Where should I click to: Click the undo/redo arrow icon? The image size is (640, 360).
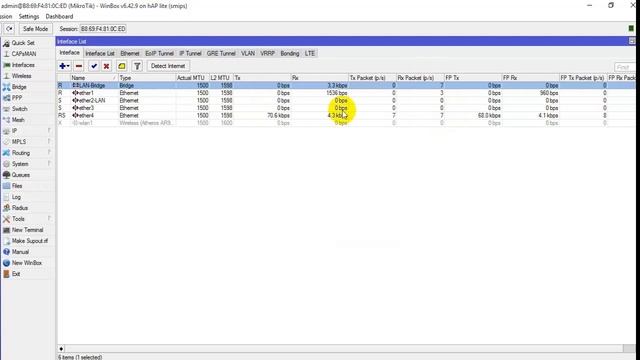[9, 29]
